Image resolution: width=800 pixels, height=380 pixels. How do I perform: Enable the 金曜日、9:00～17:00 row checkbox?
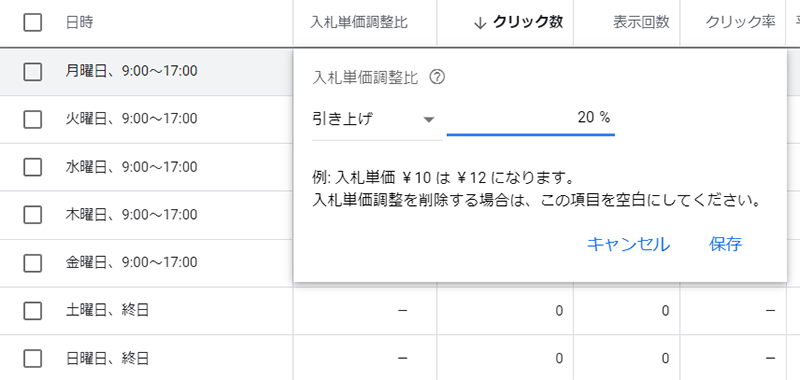pos(33,263)
